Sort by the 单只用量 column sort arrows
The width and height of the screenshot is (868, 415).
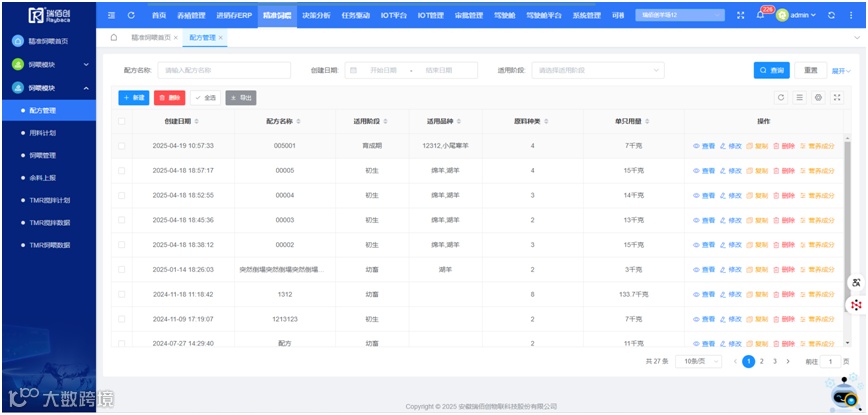(647, 121)
